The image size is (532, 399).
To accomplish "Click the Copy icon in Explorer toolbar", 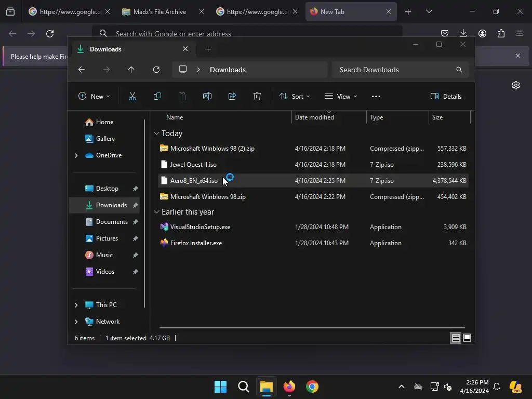I will (157, 96).
